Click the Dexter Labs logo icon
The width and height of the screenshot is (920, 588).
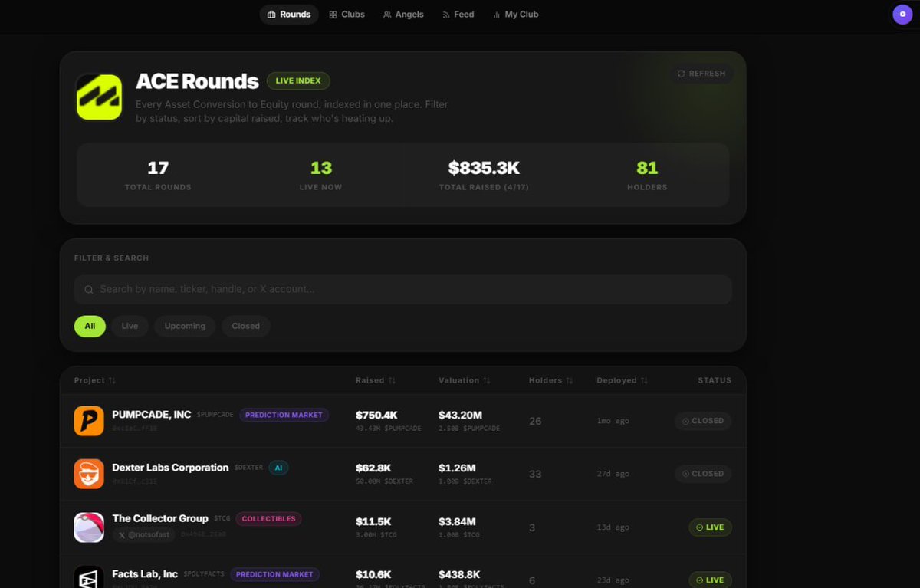[x=89, y=474]
